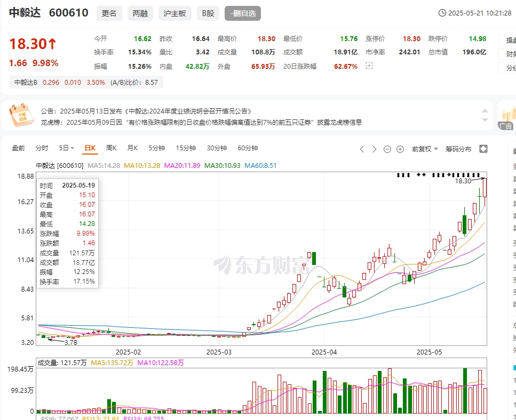
Task: Select the 沪主板 tag
Action: click(x=174, y=13)
